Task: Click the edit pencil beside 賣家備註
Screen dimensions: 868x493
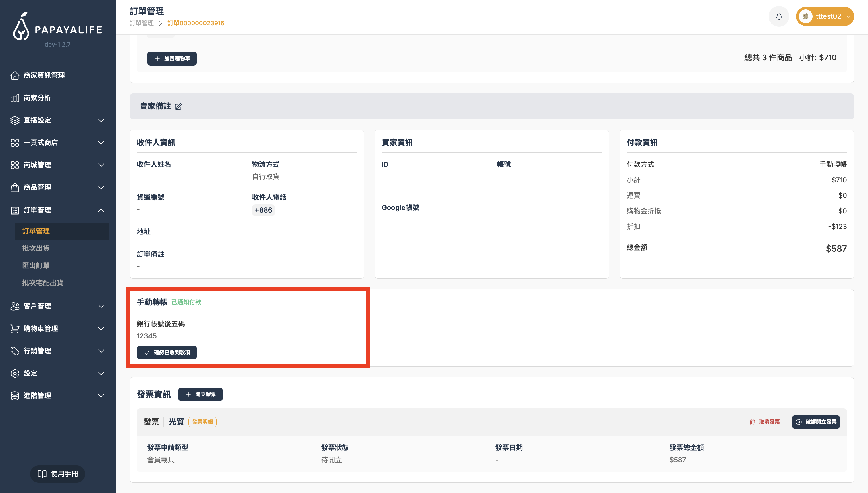Action: coord(178,106)
